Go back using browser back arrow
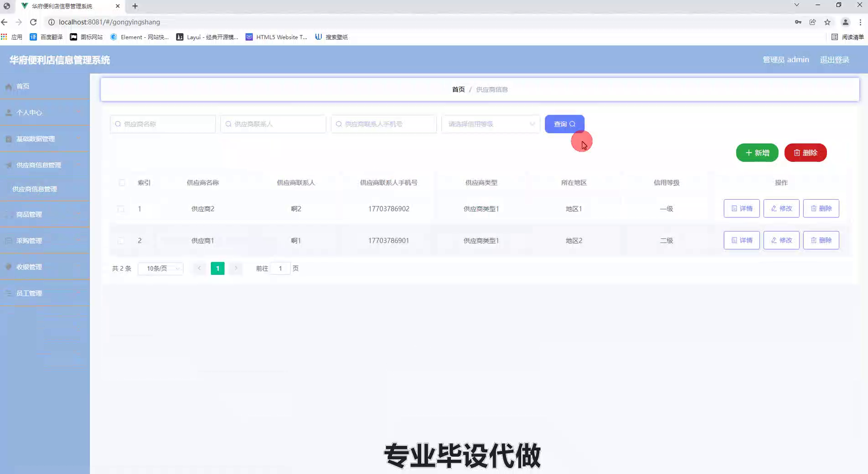 point(5,22)
